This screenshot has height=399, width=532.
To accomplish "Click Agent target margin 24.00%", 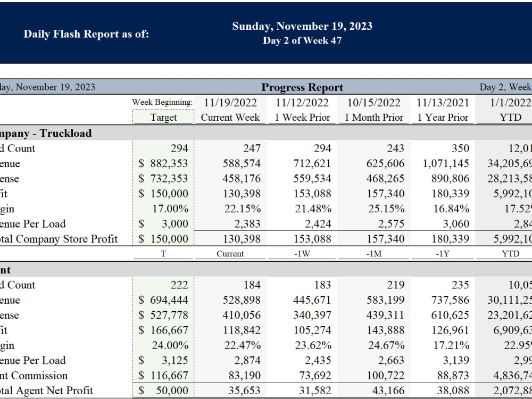I will tap(170, 345).
